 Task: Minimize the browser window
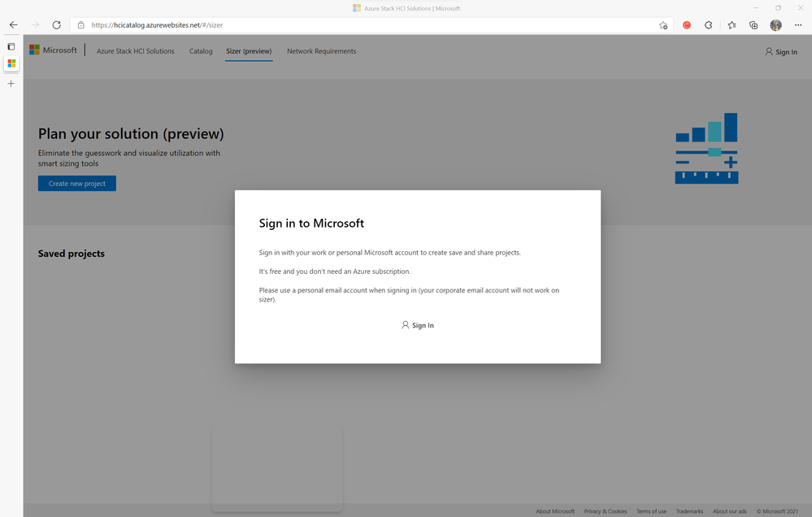(x=756, y=8)
